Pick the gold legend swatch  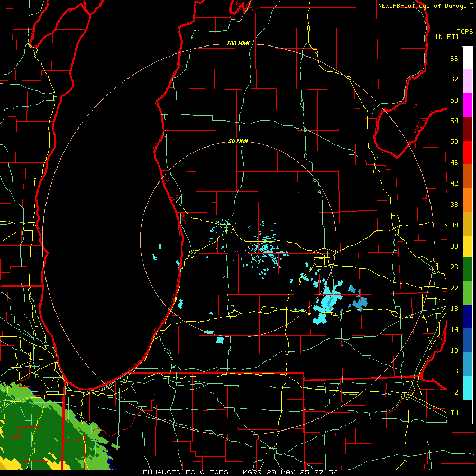(x=467, y=224)
